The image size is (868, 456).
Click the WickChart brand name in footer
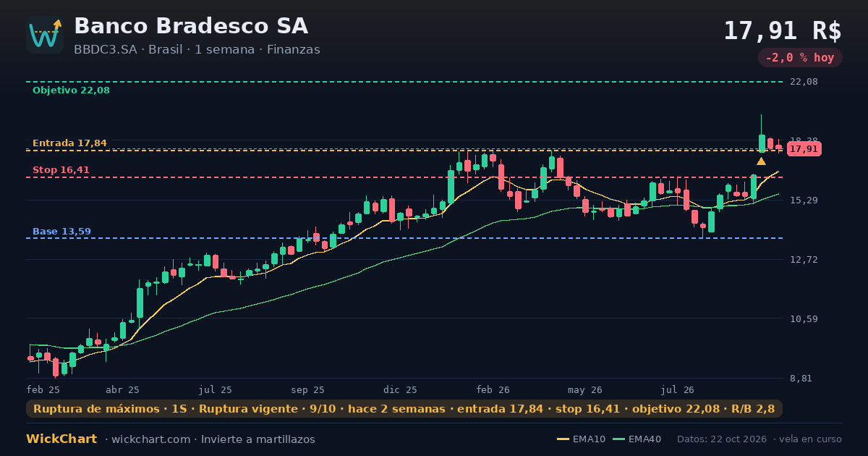coord(61,439)
